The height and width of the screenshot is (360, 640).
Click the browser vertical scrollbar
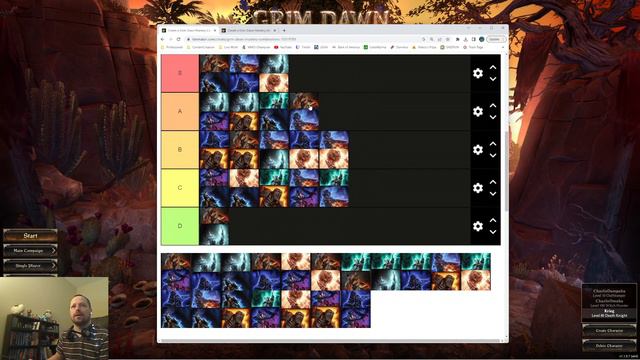[507, 171]
